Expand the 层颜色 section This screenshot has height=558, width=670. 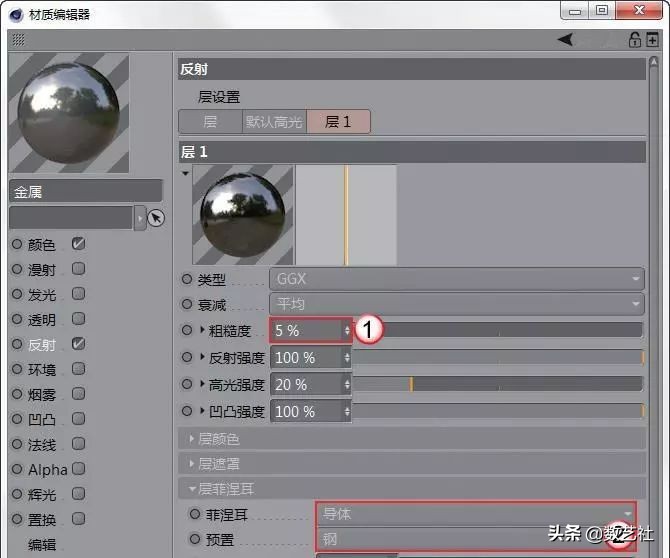pyautogui.click(x=412, y=439)
